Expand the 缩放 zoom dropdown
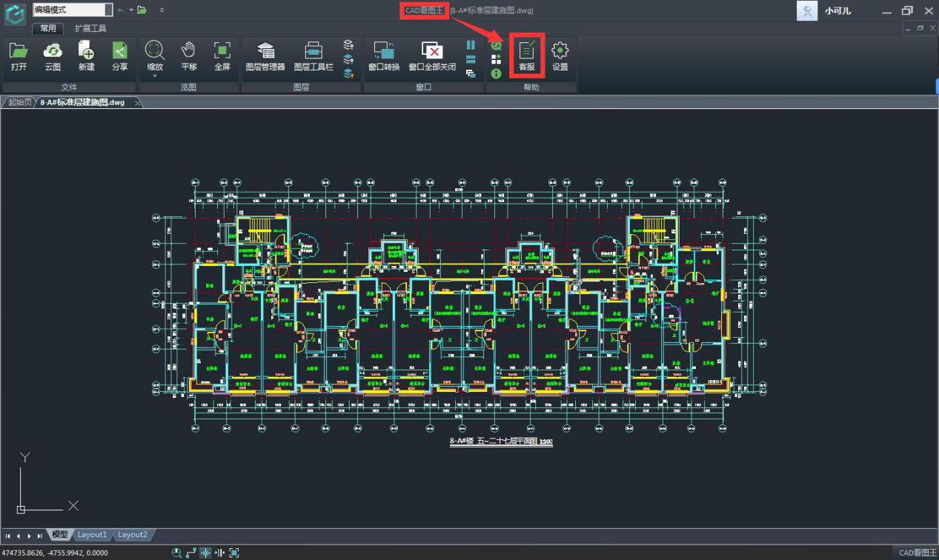939x560 pixels. [x=154, y=76]
